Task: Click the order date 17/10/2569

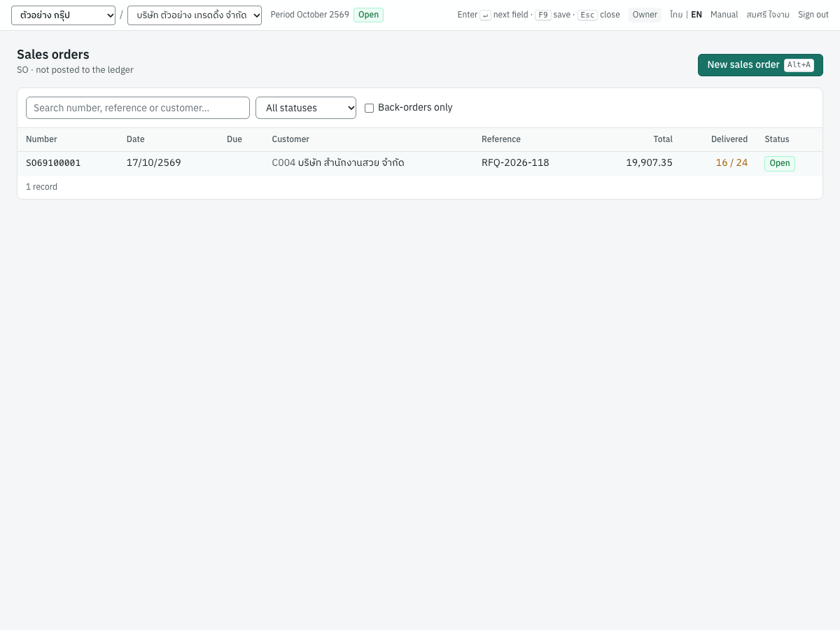Action: click(154, 163)
